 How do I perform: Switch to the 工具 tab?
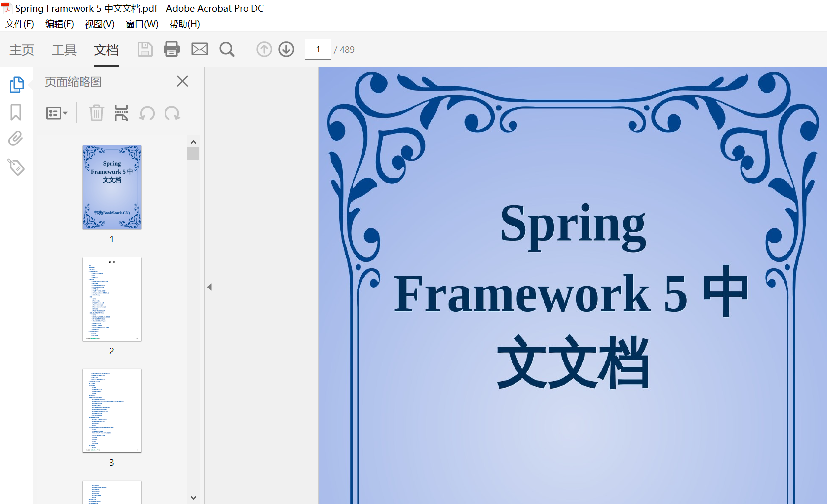64,50
